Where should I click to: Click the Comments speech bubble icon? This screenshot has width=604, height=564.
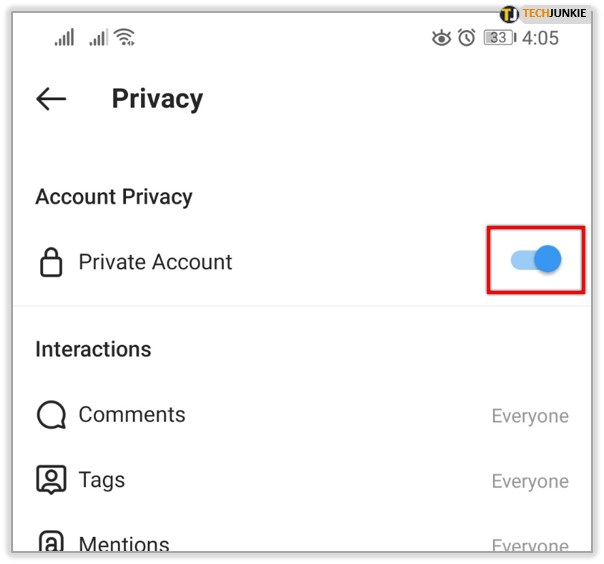[51, 415]
